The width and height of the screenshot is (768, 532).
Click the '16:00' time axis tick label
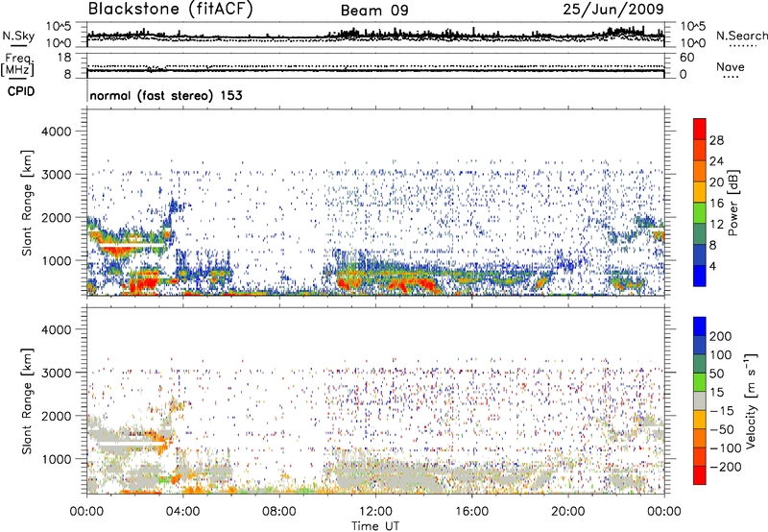pyautogui.click(x=471, y=512)
